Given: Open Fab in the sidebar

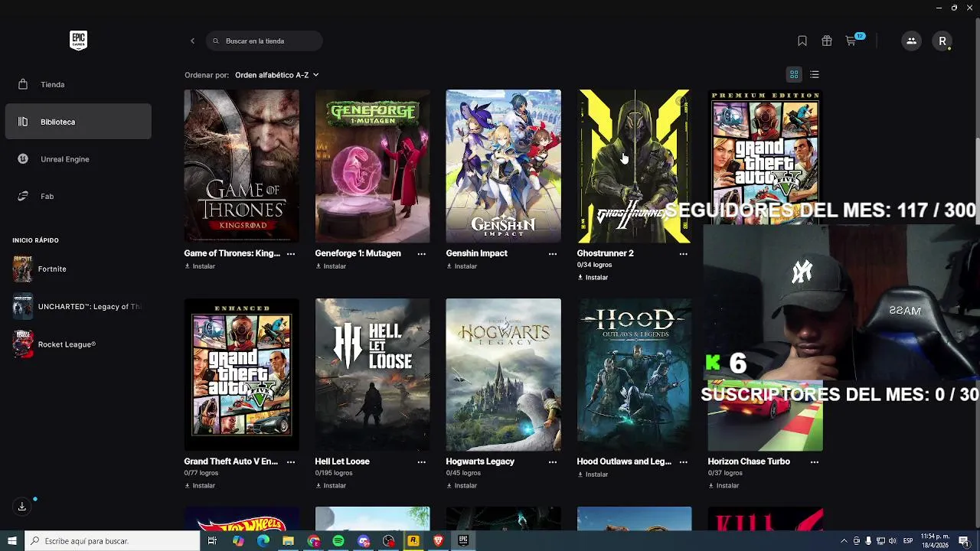Looking at the screenshot, I should tap(78, 197).
